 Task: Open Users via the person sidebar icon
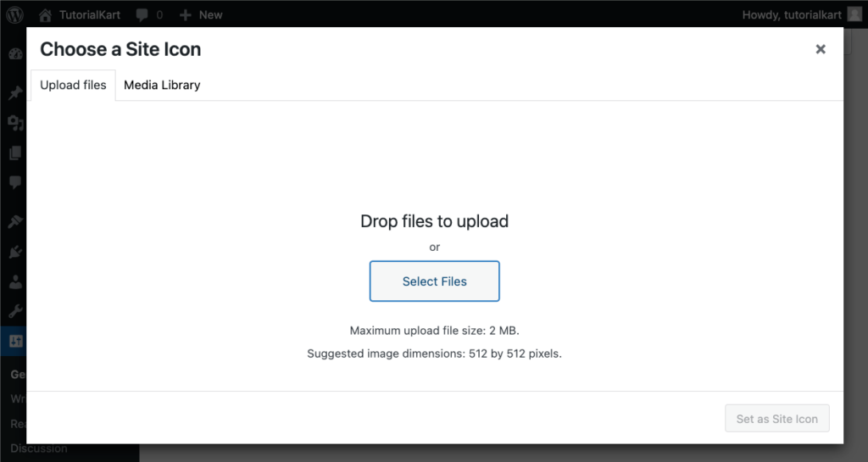tap(15, 282)
